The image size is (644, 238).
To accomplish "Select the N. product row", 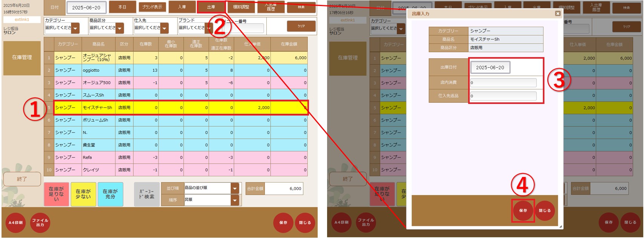I will (x=176, y=133).
